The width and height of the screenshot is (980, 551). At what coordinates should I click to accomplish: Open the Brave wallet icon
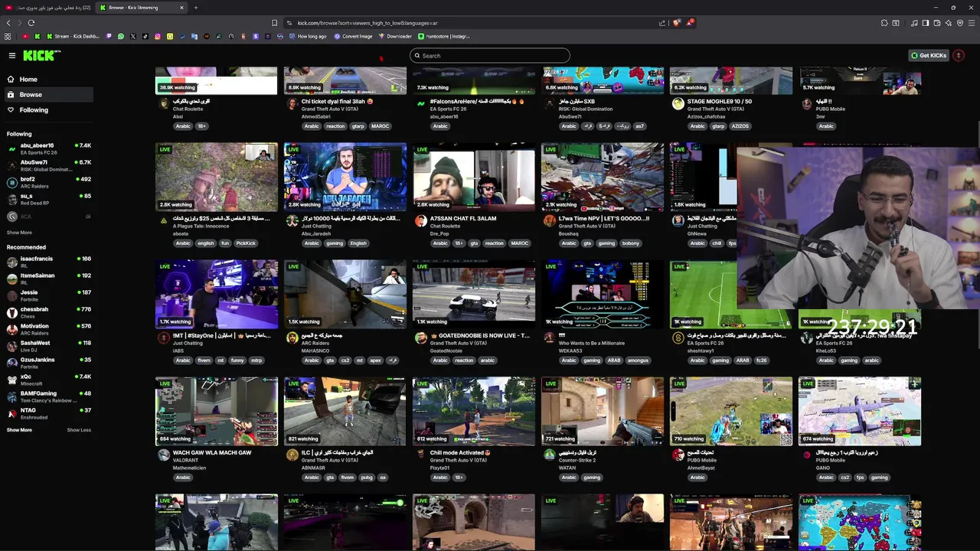tap(937, 23)
